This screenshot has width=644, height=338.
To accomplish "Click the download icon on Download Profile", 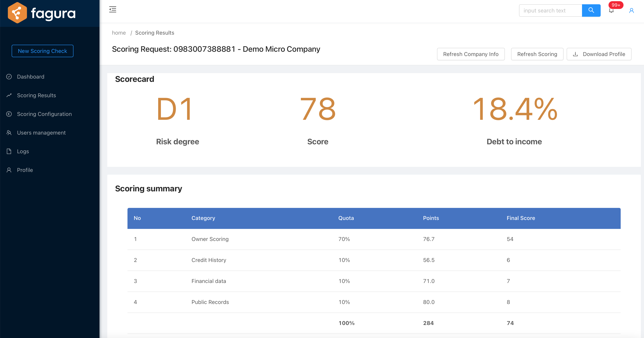I will [575, 54].
